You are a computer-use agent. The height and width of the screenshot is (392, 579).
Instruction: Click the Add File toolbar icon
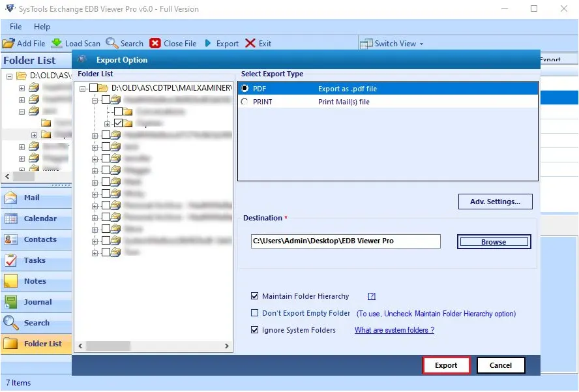[8, 44]
